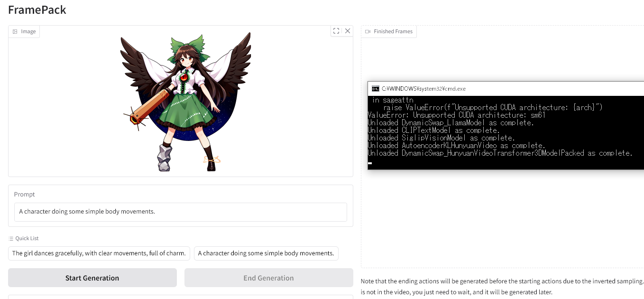Click the FramePack heading
Image resolution: width=644 pixels, height=299 pixels.
point(37,9)
